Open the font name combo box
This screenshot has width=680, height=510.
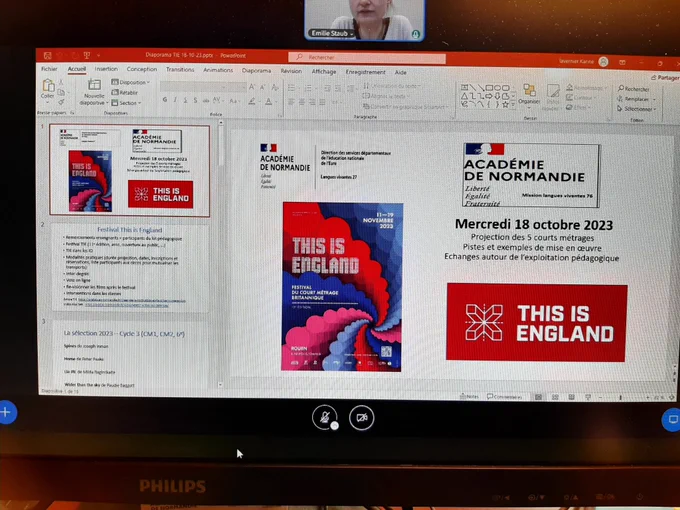pos(193,87)
